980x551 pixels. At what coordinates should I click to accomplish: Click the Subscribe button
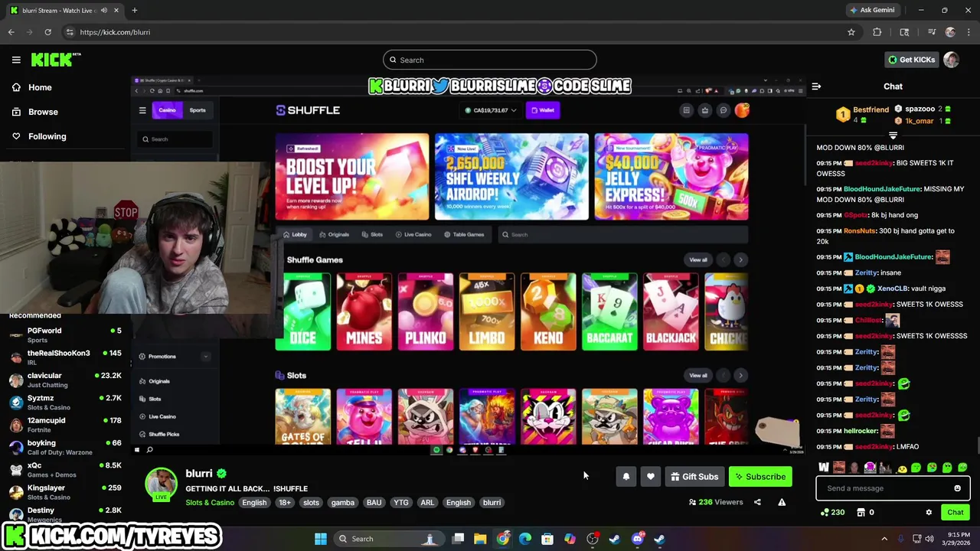[x=760, y=477]
